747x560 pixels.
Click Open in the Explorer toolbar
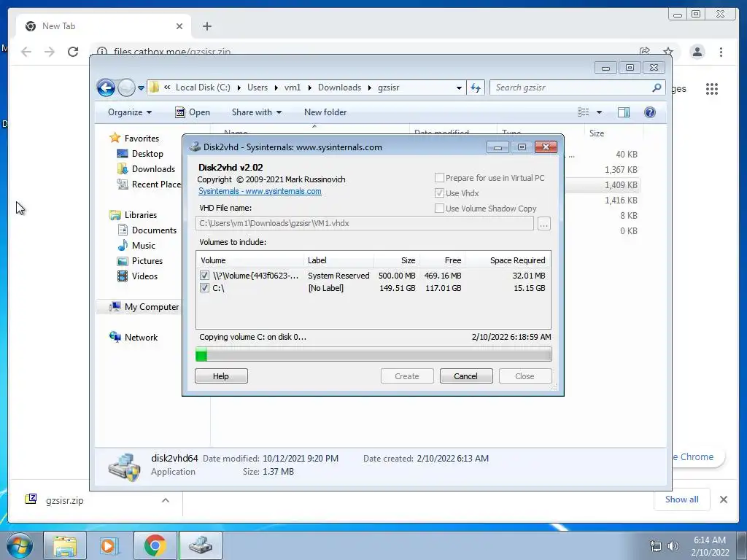click(193, 112)
